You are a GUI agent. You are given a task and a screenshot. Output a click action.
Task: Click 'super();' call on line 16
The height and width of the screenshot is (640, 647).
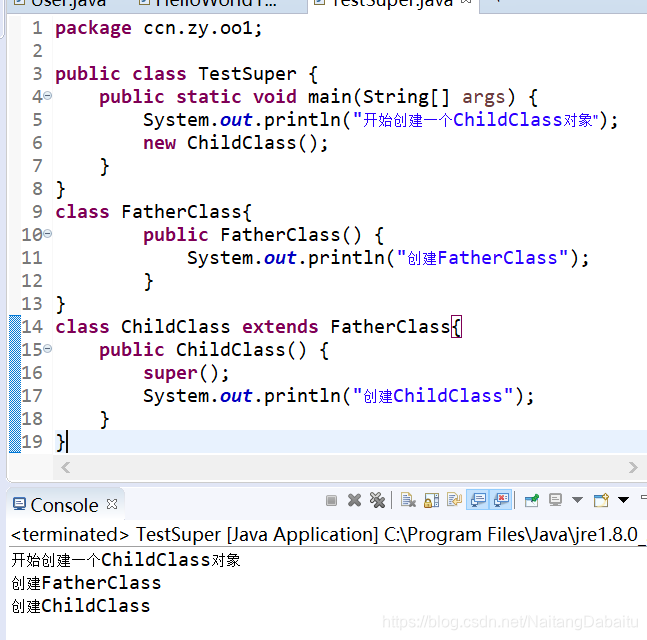coord(186,373)
